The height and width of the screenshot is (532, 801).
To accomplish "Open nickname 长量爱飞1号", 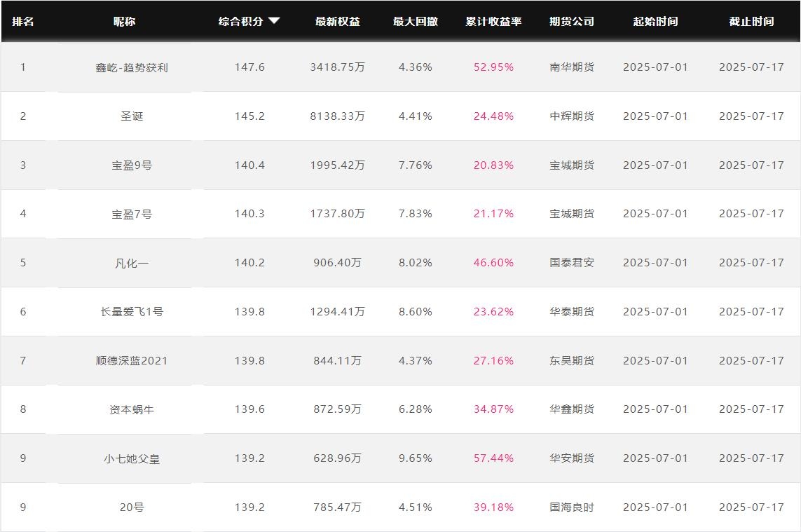I will click(x=132, y=312).
